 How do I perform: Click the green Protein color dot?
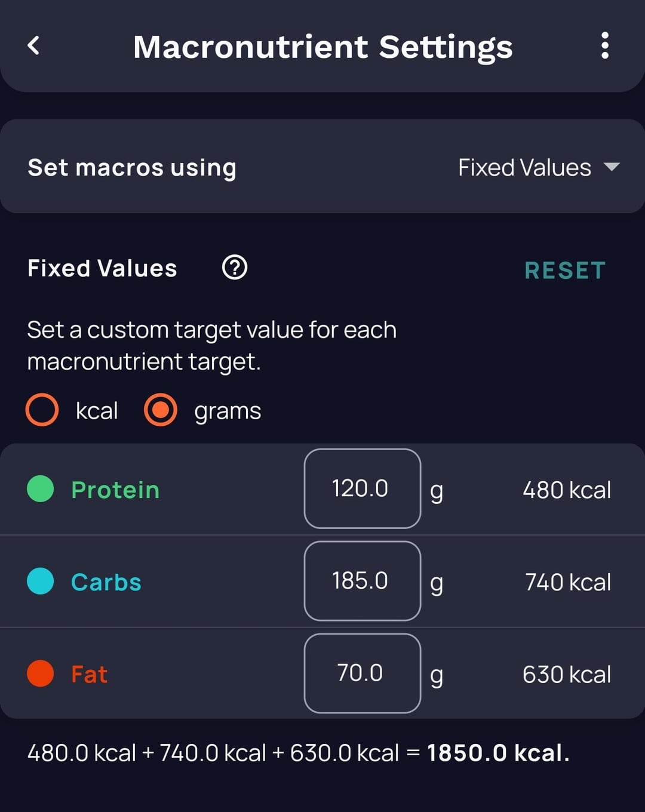41,489
